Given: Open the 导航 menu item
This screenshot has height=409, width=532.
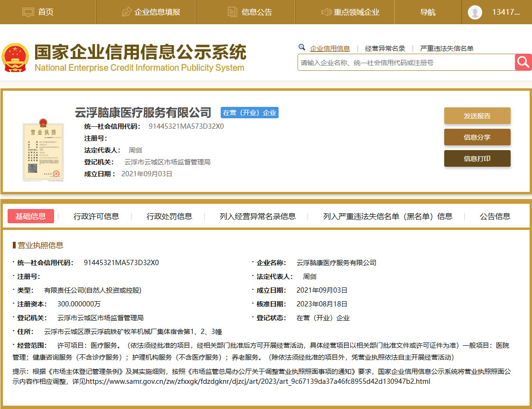Looking at the screenshot, I should point(427,12).
